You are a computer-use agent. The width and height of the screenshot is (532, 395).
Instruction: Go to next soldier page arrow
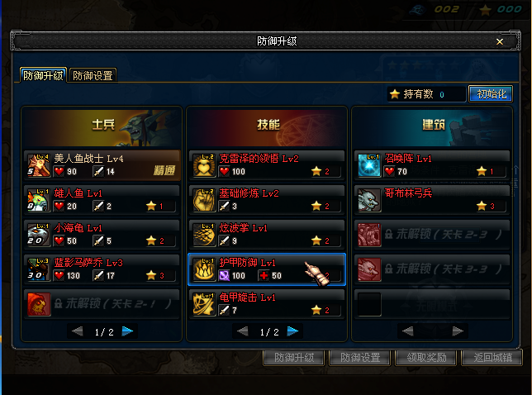(x=127, y=331)
